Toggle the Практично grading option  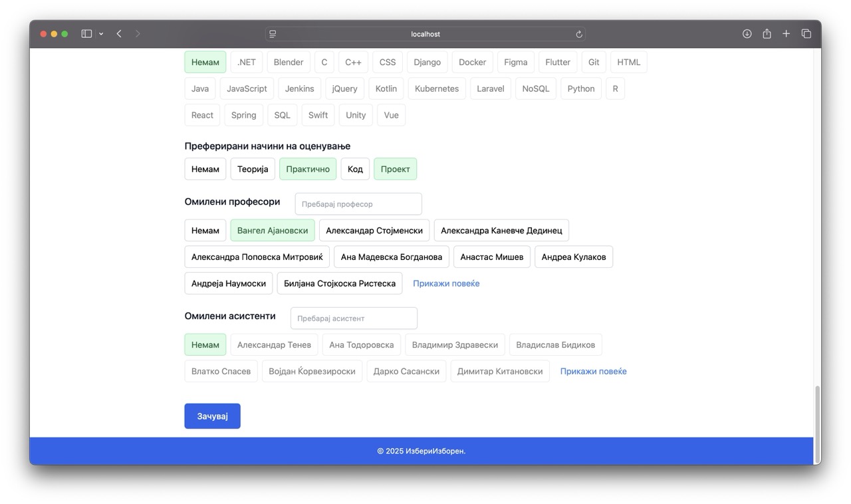[308, 169]
